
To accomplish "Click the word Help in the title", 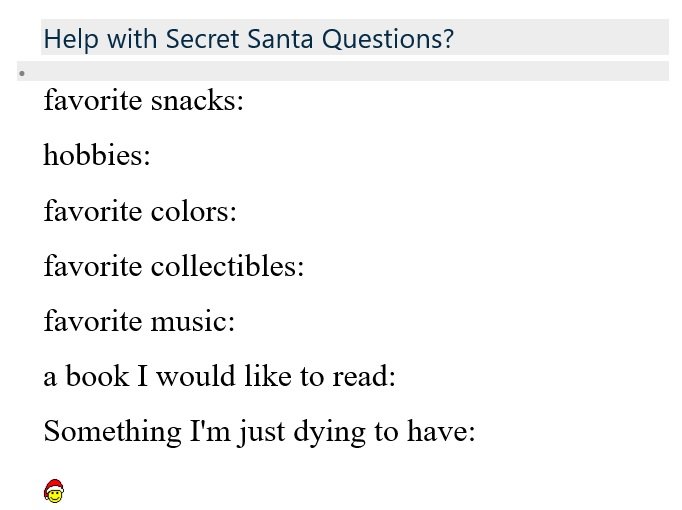I will point(71,40).
